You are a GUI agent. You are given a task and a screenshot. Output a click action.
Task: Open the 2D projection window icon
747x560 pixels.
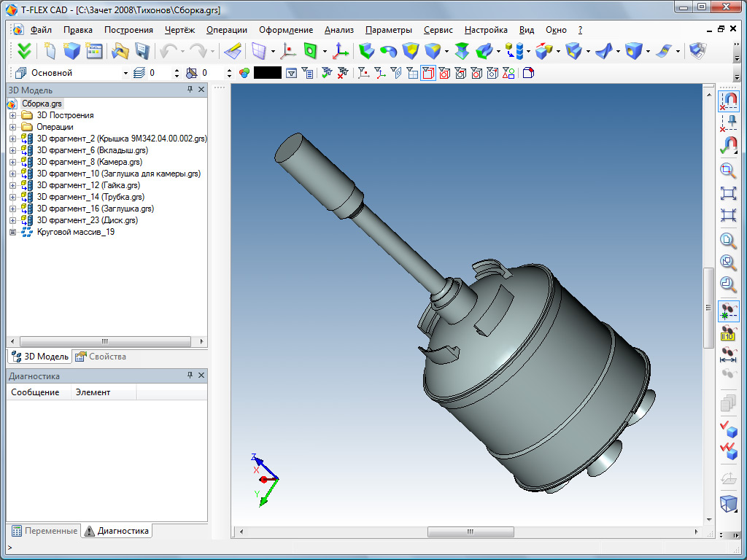(697, 50)
